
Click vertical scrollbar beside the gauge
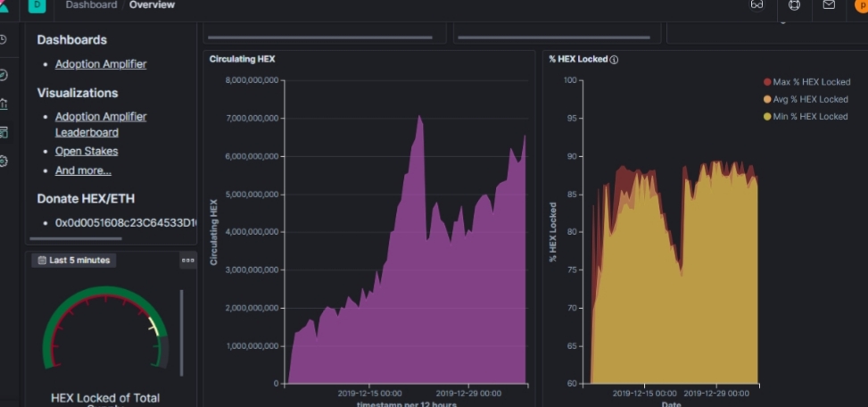point(182,333)
